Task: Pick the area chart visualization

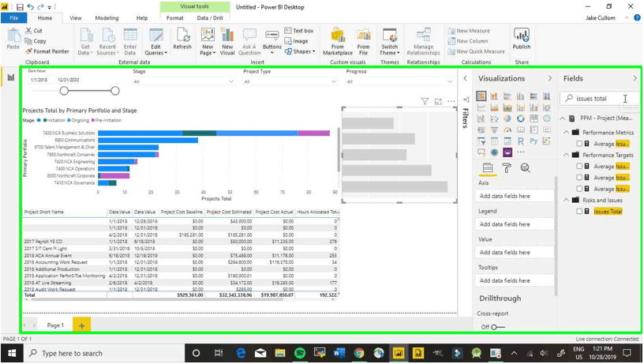Action: (x=494, y=107)
